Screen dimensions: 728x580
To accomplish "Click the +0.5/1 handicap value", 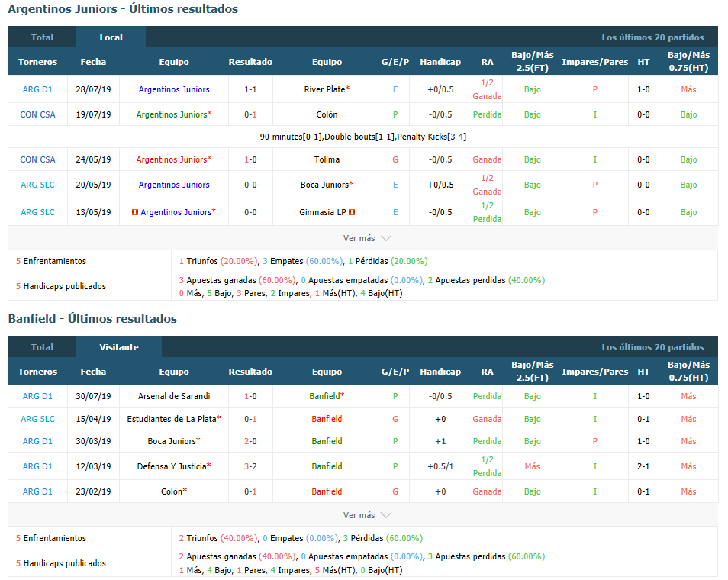I will click(x=440, y=466).
